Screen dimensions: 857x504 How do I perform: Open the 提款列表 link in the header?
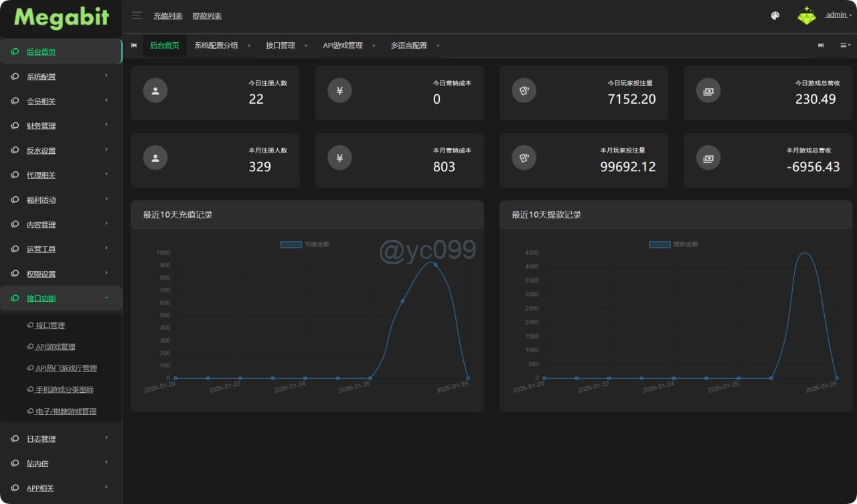pos(207,16)
